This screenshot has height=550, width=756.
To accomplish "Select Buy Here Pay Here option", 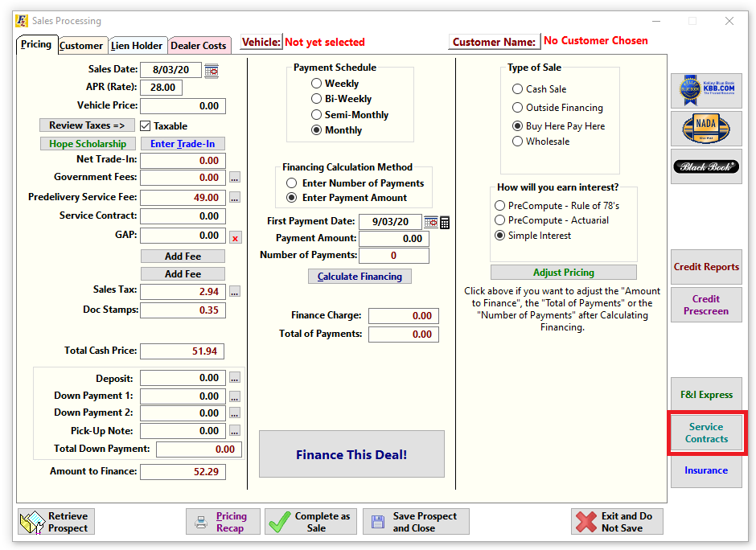I will point(517,125).
